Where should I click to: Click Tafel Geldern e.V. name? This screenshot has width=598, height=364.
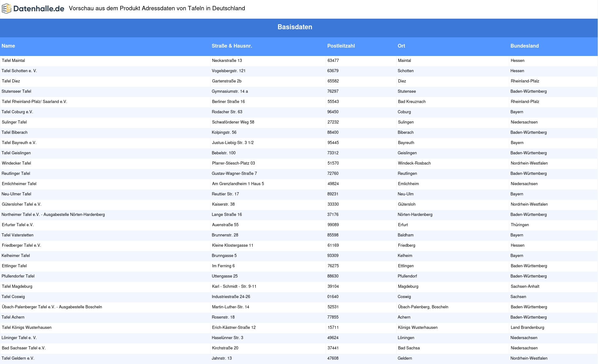18,358
